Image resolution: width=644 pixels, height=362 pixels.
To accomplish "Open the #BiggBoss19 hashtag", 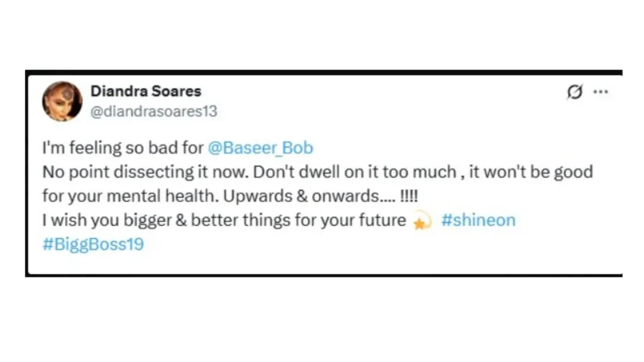I will (93, 244).
